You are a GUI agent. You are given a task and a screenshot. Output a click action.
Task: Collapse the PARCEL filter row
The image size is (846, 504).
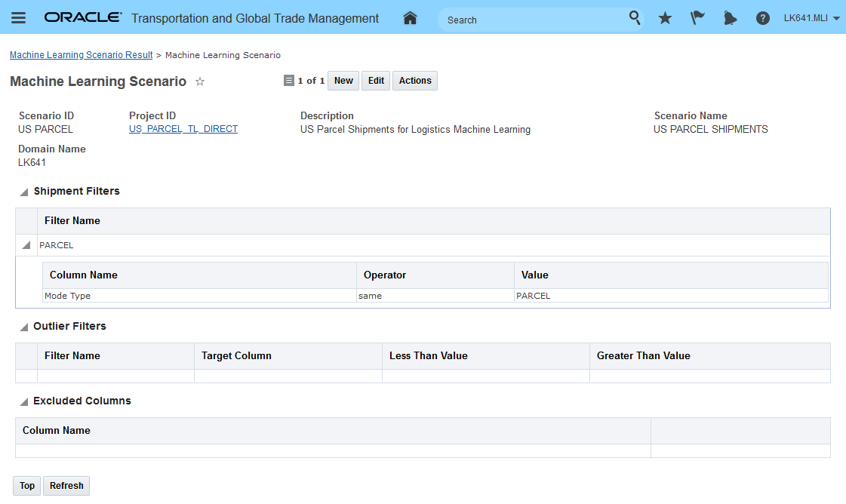coord(26,245)
